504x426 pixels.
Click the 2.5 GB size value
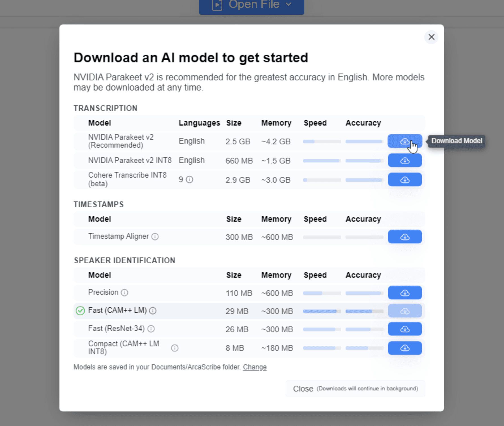(x=238, y=141)
